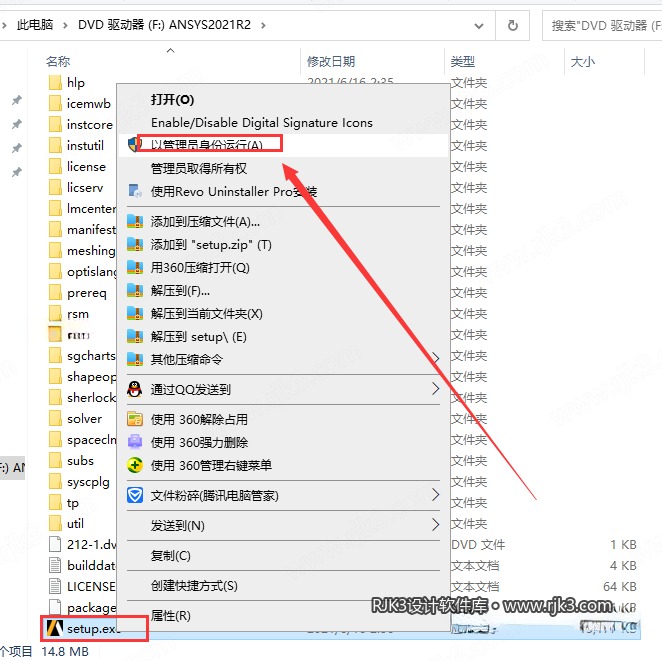Sort by 类型 column header
The image size is (662, 661).
(463, 62)
